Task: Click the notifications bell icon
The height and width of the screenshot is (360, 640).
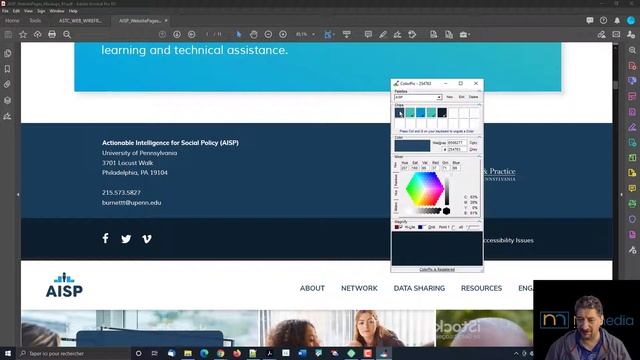Action: click(617, 20)
